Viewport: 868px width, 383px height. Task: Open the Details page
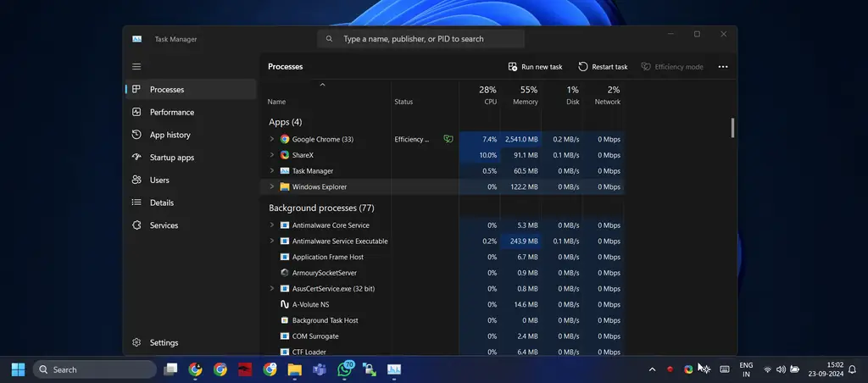[x=191, y=203]
